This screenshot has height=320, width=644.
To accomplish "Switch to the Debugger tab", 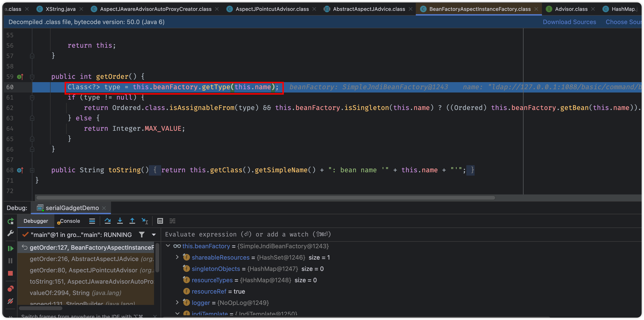I will [x=36, y=221].
